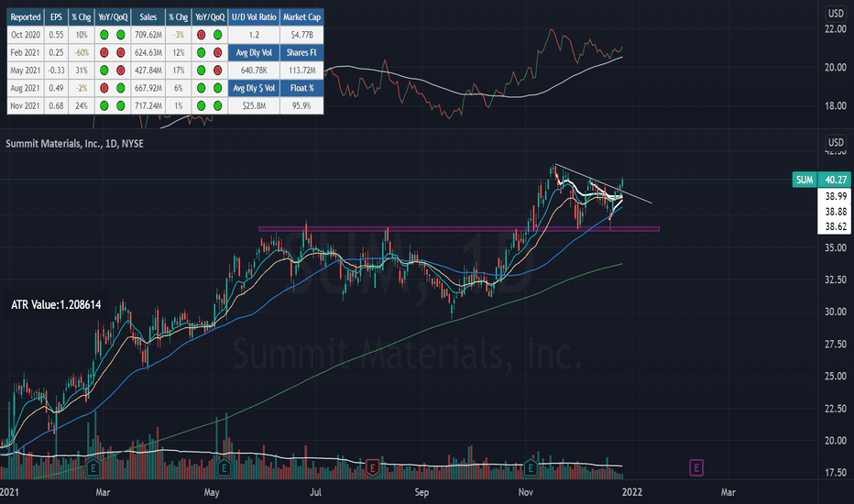The height and width of the screenshot is (504, 854).
Task: Click the Nov label on time axis
Action: [526, 492]
